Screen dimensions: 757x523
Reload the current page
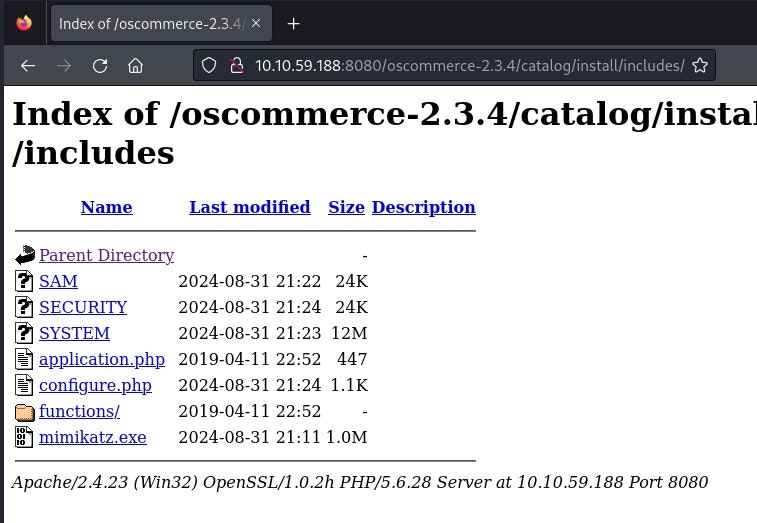click(x=100, y=66)
